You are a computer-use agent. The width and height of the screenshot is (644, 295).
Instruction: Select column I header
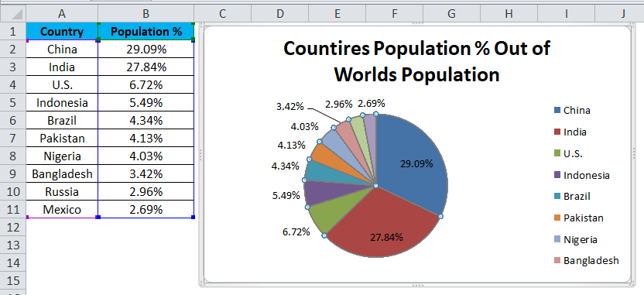tap(566, 14)
